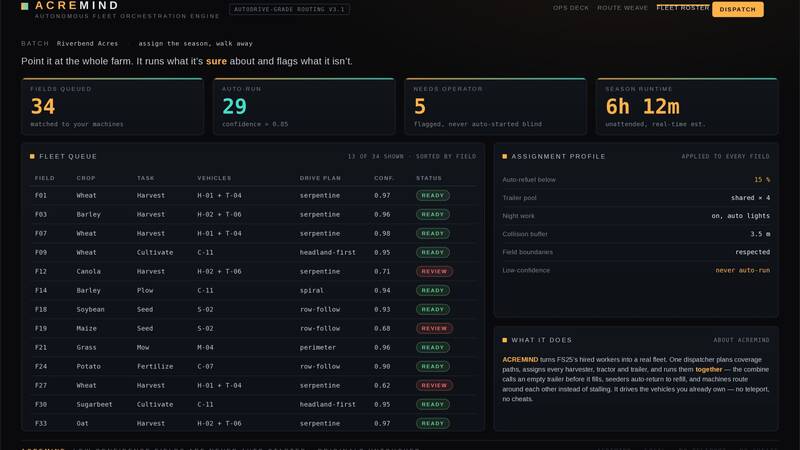Viewport: 800px width, 450px height.
Task: Click the 0.62 confidence value
Action: pyautogui.click(x=382, y=385)
